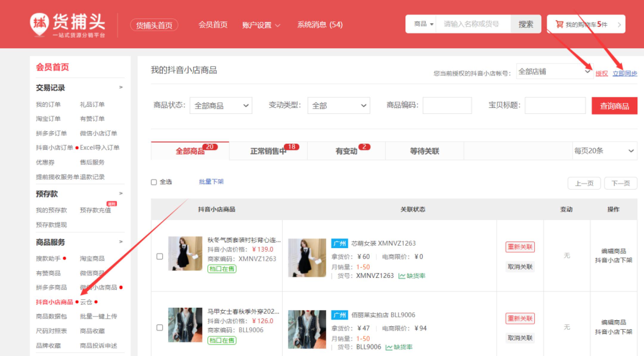The height and width of the screenshot is (356, 644).
Task: Open 搜款助手 in sidebar
Action: click(x=48, y=259)
